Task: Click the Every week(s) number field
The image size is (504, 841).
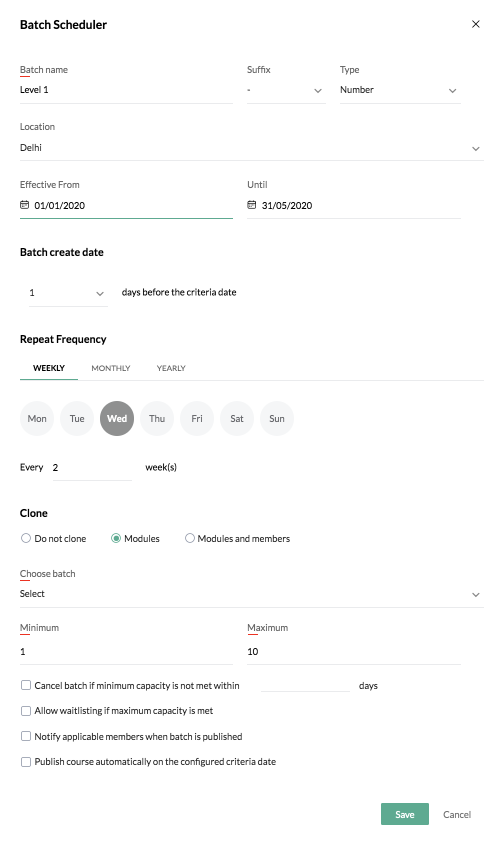Action: [x=92, y=468]
